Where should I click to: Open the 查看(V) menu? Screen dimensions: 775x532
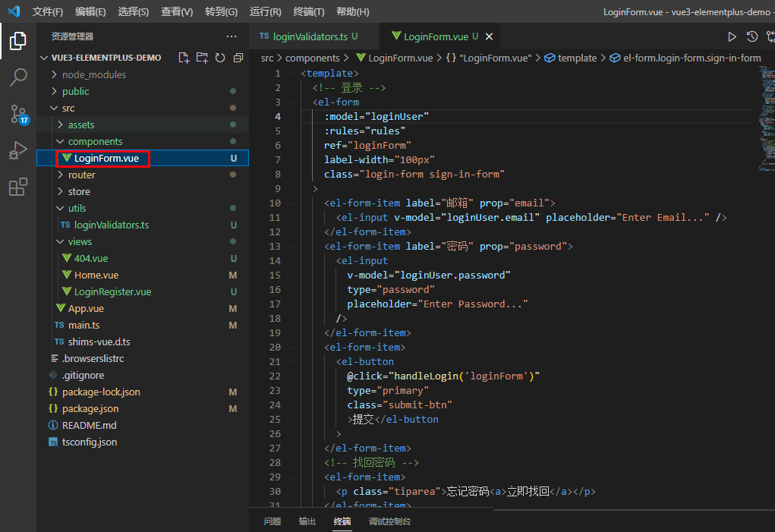point(177,12)
